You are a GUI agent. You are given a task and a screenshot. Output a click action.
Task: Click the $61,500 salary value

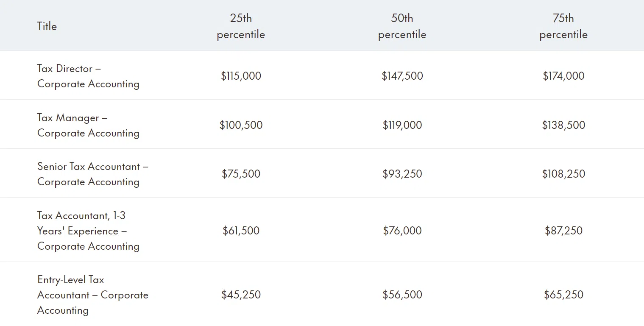241,231
